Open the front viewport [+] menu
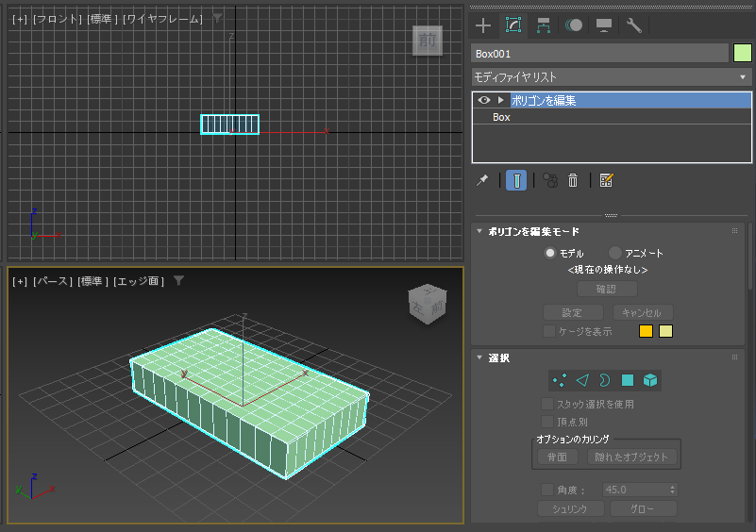The image size is (756, 532). [x=20, y=19]
